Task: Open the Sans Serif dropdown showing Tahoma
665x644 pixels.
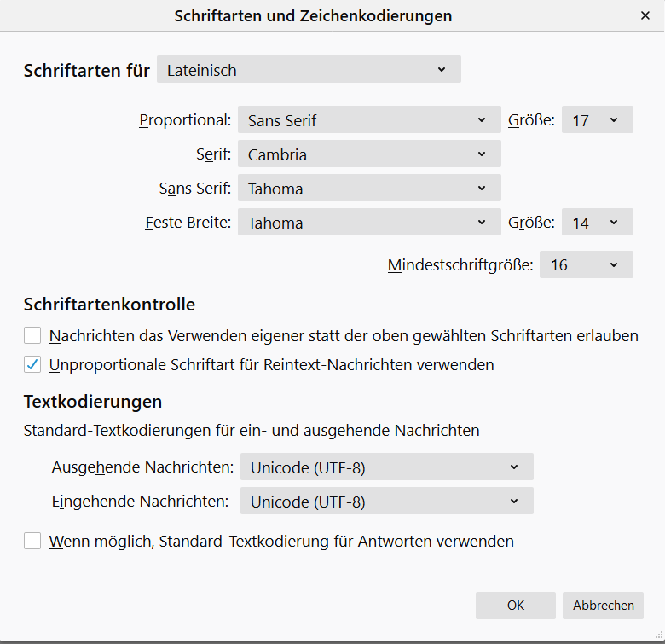Action: [368, 189]
